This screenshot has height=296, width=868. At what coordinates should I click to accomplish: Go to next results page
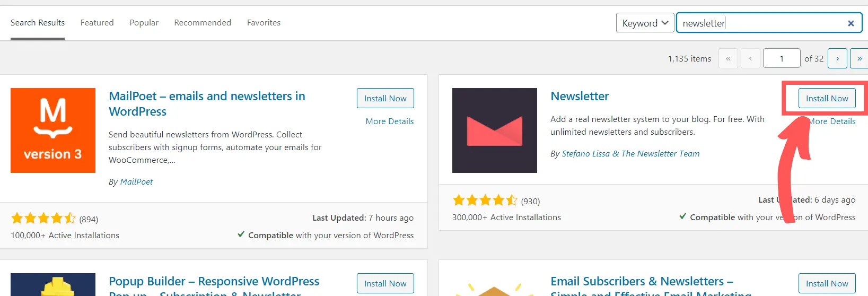click(837, 58)
